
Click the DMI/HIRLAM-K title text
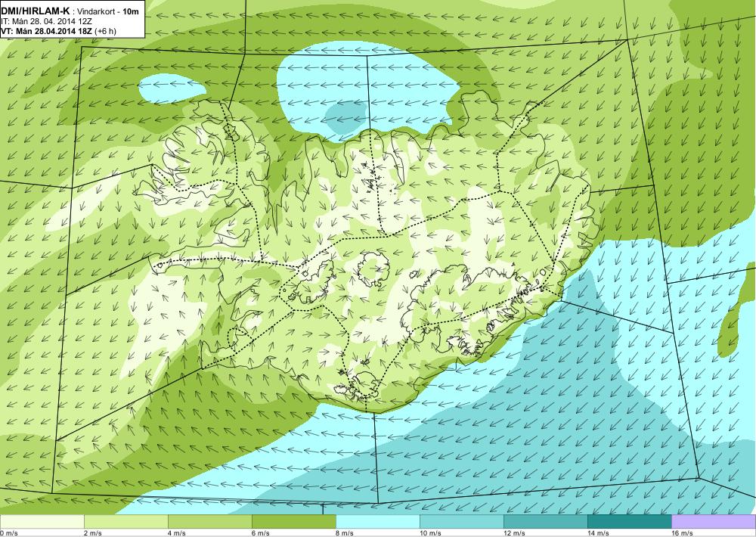(x=36, y=11)
